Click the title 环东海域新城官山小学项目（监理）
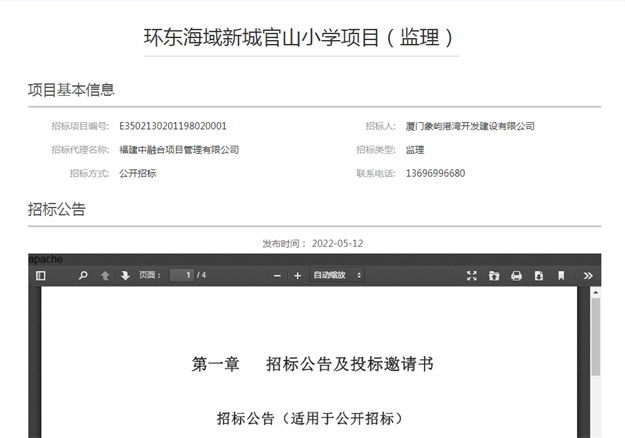This screenshot has height=438, width=625. coord(299,38)
